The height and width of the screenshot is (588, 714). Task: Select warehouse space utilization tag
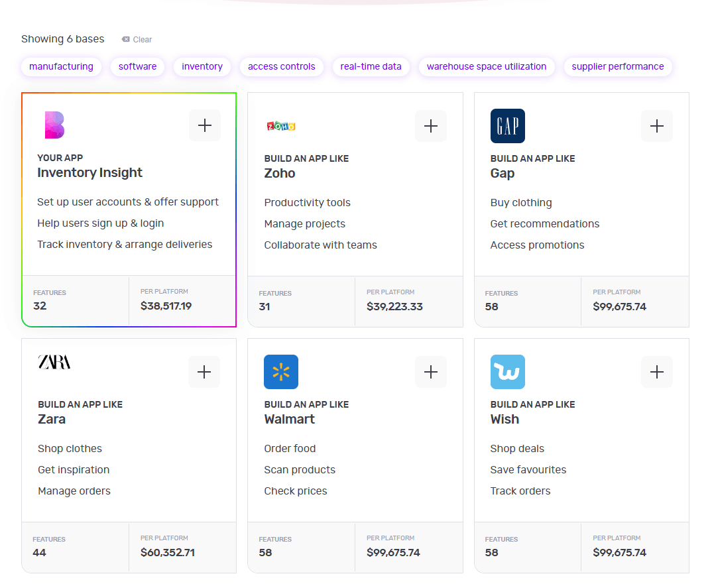point(487,66)
